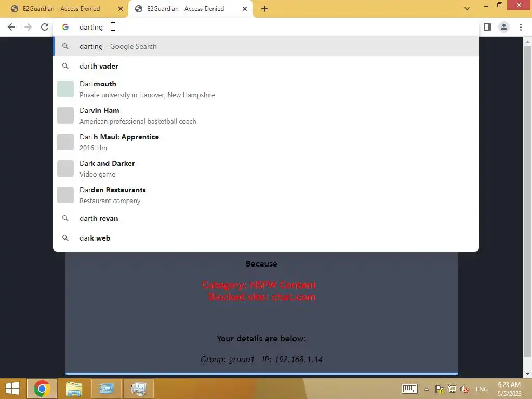Open the side panel icon

pyautogui.click(x=487, y=27)
